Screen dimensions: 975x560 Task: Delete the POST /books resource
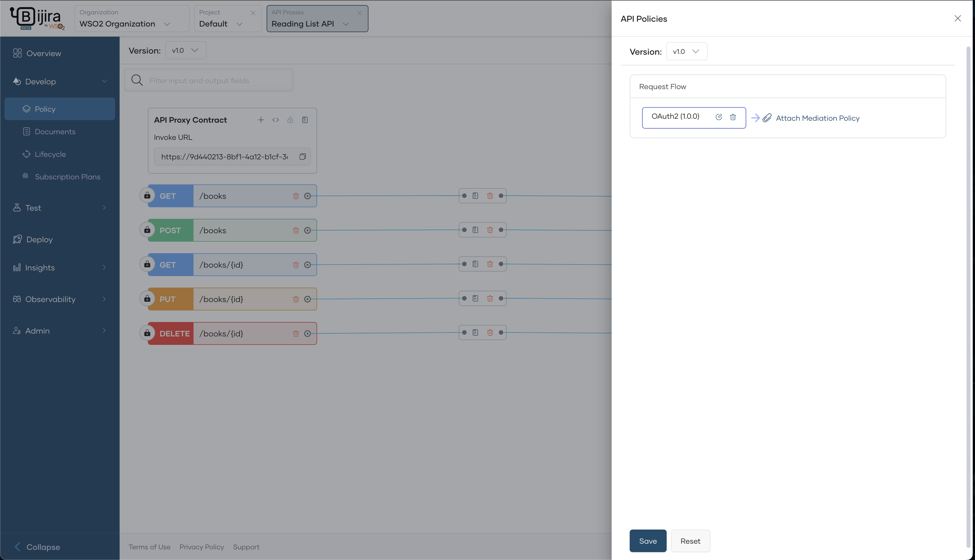point(295,230)
